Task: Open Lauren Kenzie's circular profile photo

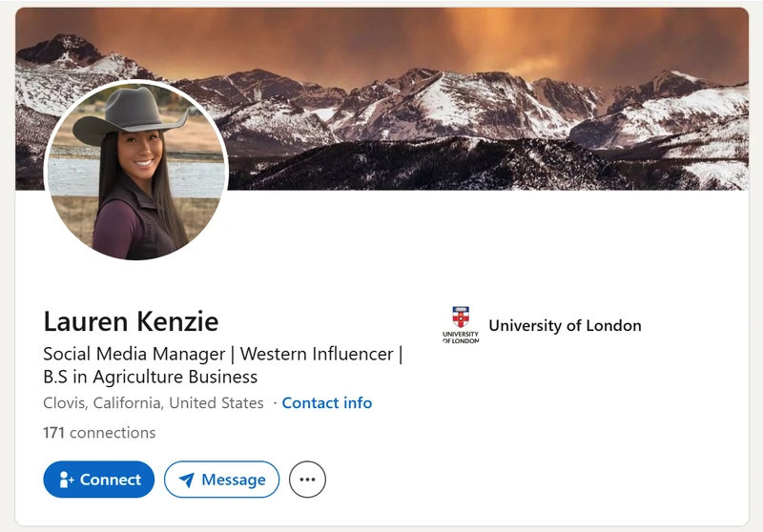Action: click(136, 171)
